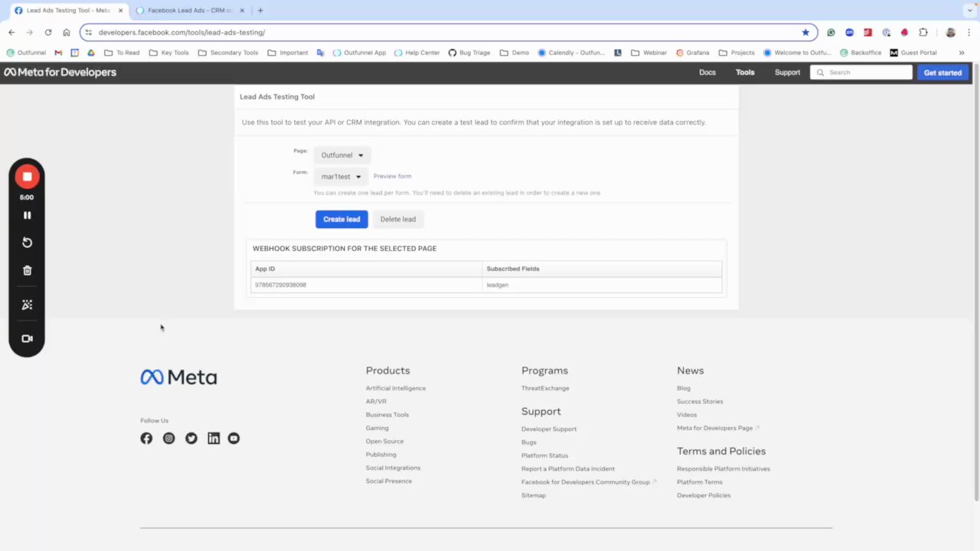Show more bookmarks with double chevron
This screenshot has width=980, height=551.
[962, 53]
